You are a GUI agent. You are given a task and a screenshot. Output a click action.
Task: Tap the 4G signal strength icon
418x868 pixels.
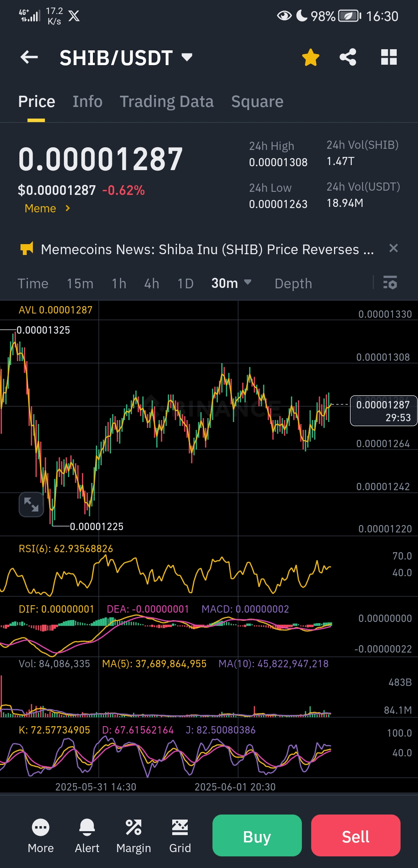click(29, 15)
